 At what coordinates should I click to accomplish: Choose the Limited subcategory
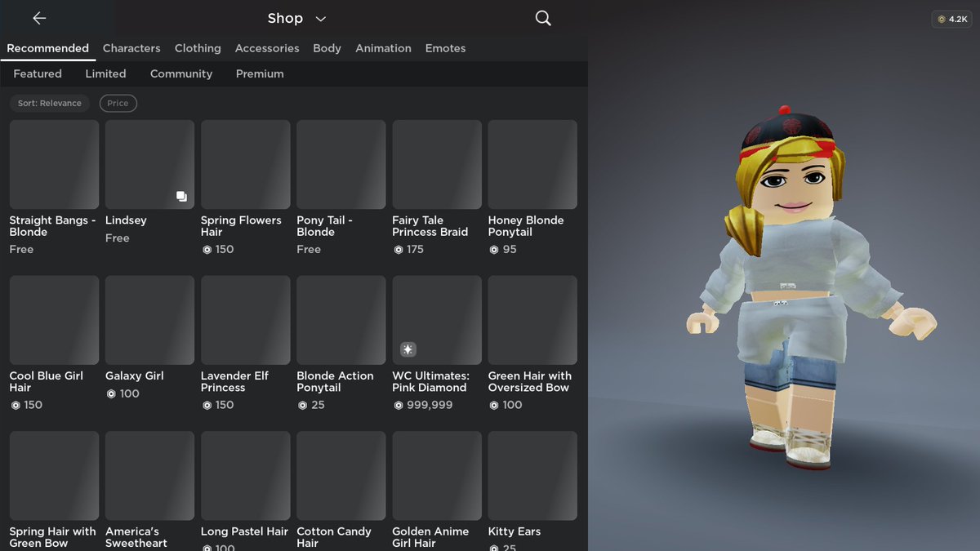(105, 73)
